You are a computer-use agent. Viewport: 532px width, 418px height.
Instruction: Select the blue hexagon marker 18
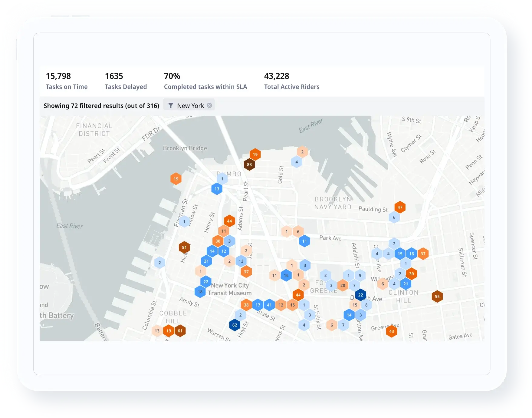click(200, 292)
